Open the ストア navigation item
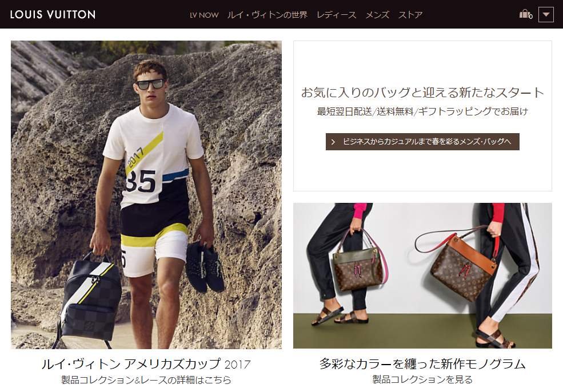The height and width of the screenshot is (392, 563). tap(410, 15)
